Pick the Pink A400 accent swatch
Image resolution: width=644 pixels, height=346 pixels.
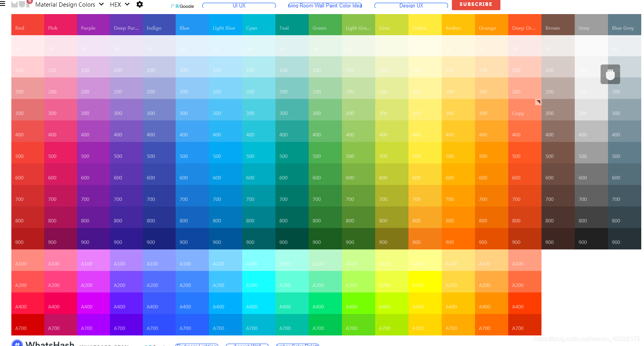(x=61, y=303)
